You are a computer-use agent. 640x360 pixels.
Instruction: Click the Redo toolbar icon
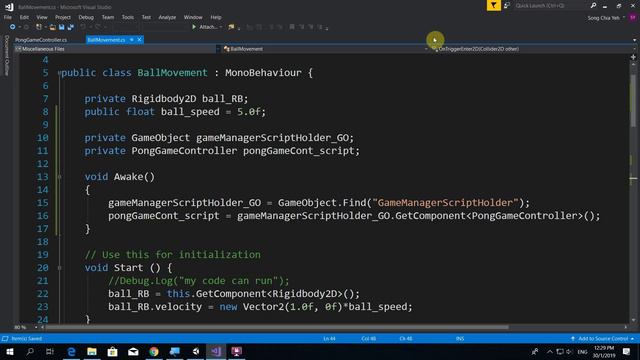tap(98, 27)
